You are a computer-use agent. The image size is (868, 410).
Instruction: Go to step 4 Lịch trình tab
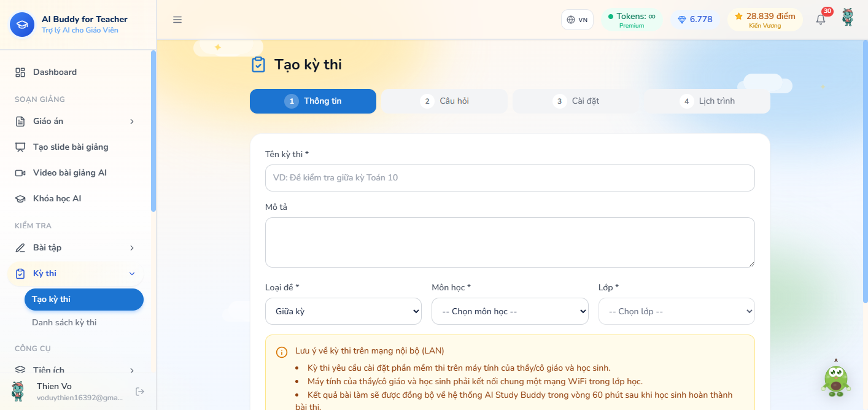(707, 101)
